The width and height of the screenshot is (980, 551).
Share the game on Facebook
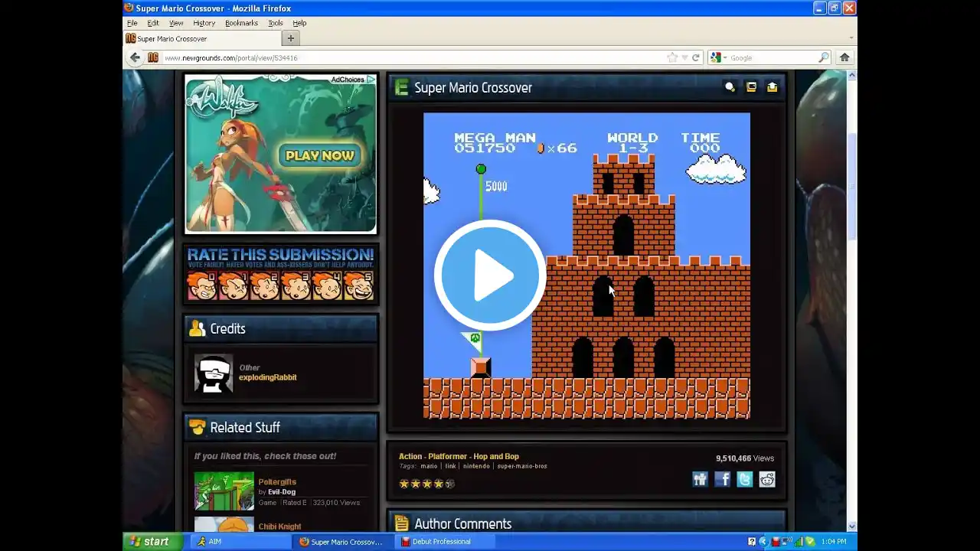(722, 479)
